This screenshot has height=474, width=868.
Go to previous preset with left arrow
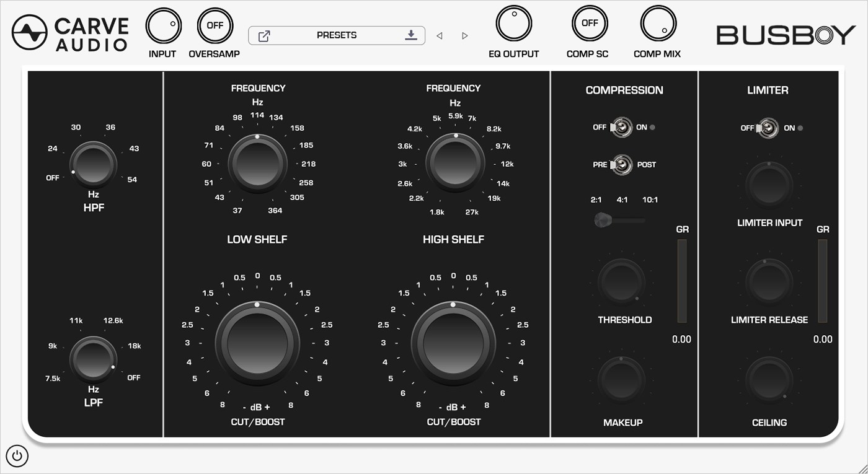(x=439, y=36)
